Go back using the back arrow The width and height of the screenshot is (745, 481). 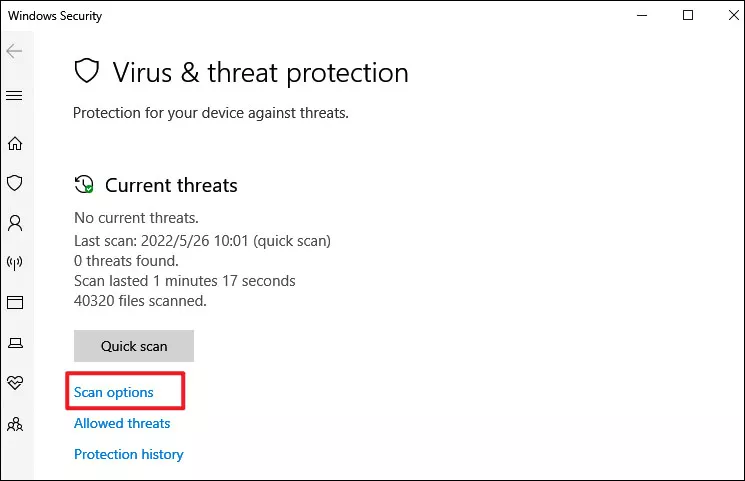coord(14,51)
